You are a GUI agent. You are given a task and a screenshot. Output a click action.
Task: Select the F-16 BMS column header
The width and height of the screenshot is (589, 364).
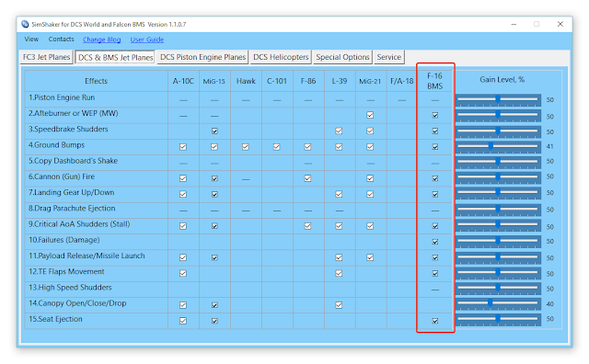coord(434,81)
